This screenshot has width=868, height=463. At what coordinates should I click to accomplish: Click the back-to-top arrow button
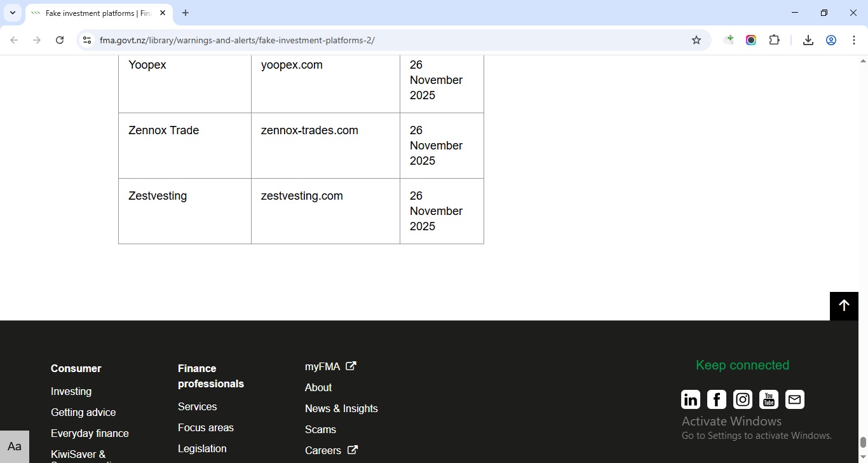click(844, 306)
